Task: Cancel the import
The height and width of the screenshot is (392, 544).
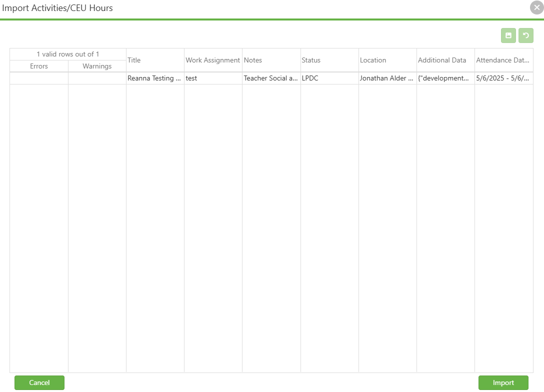Action: pyautogui.click(x=39, y=382)
